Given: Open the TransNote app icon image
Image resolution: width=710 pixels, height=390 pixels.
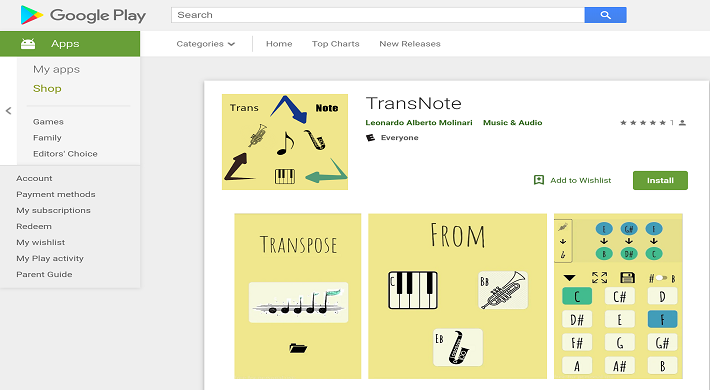Looking at the screenshot, I should click(x=285, y=142).
